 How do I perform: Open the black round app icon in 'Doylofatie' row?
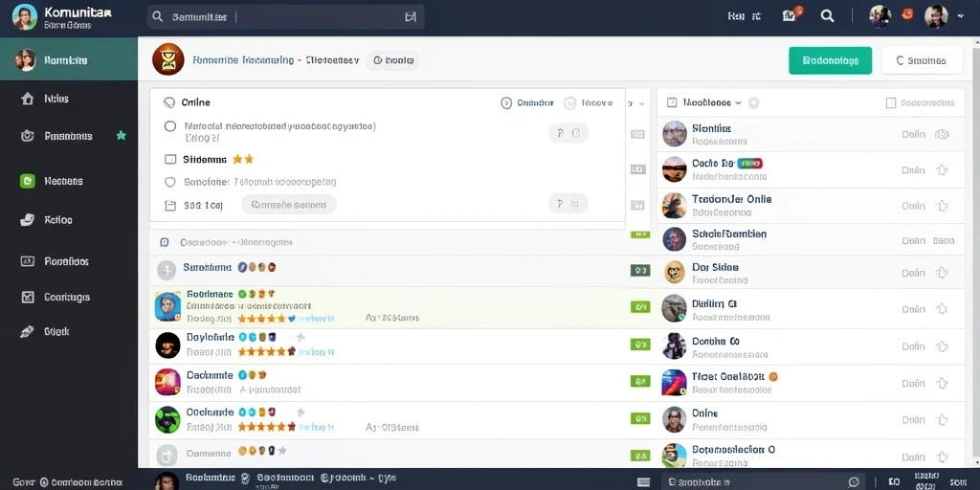tap(167, 345)
